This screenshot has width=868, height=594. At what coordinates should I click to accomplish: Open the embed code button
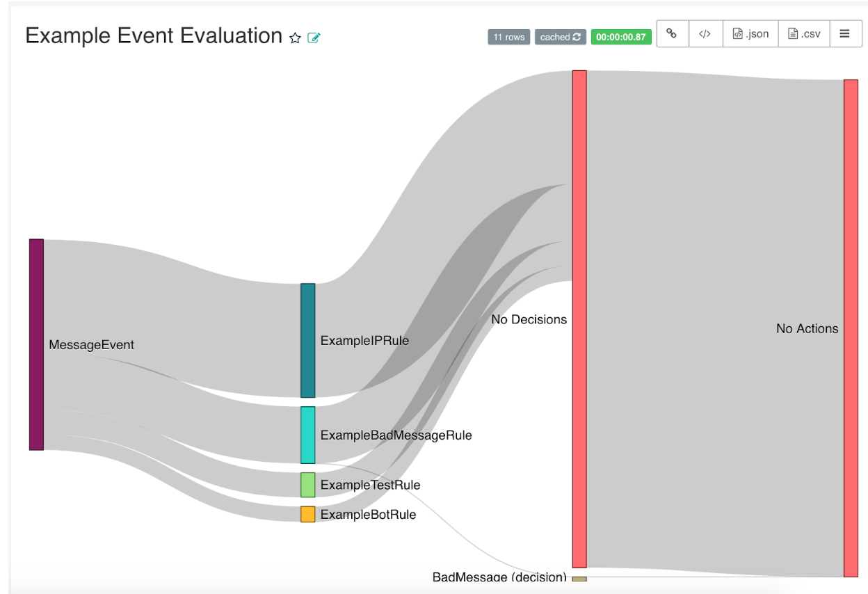point(705,33)
